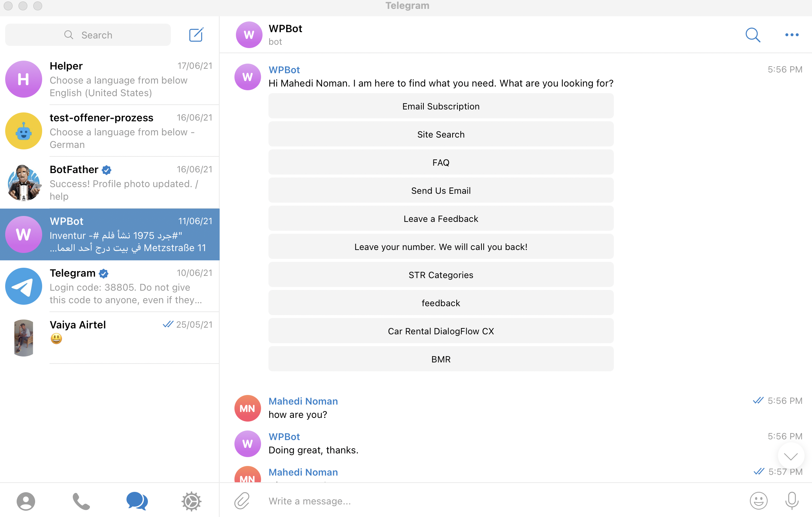Click the attachment paperclip icon

point(242,501)
